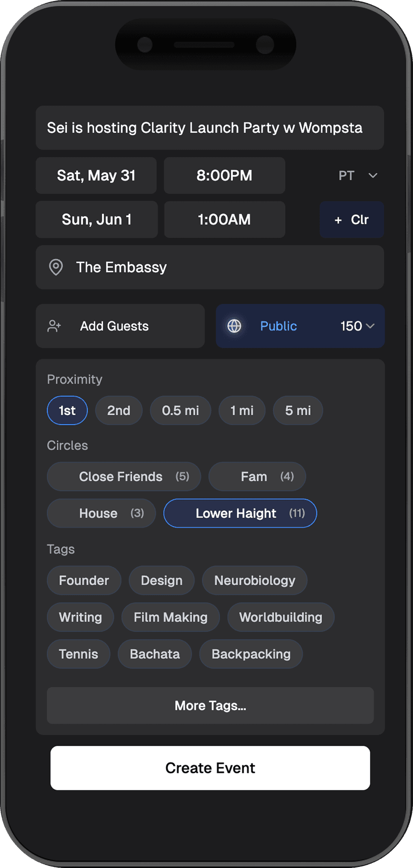This screenshot has width=413, height=868.
Task: Toggle the Worldbuilding tag
Action: pyautogui.click(x=280, y=617)
